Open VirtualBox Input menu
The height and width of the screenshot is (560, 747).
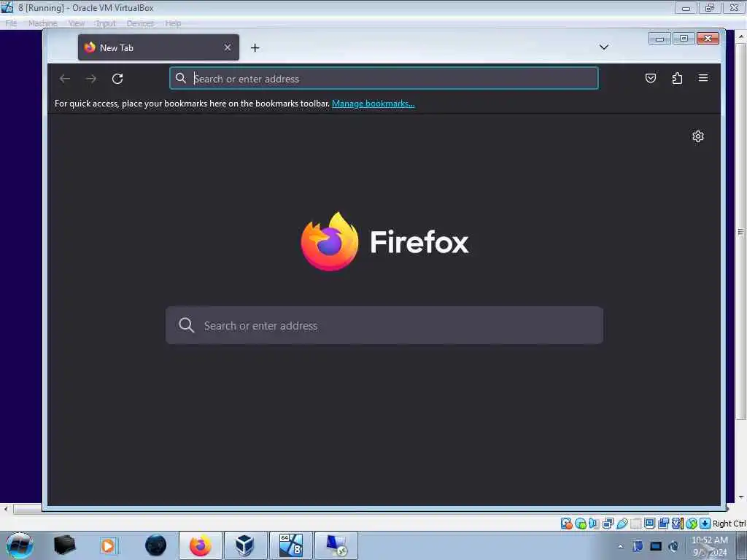coord(105,23)
